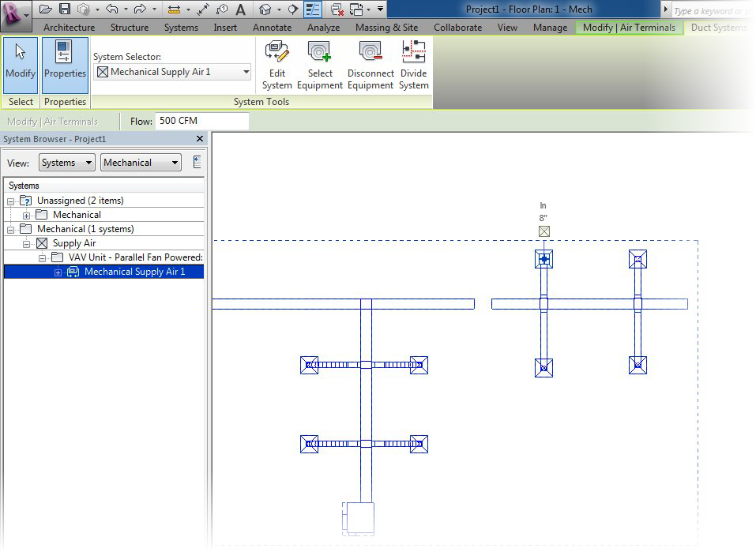Open the Redo history dropdown arrow

(154, 9)
